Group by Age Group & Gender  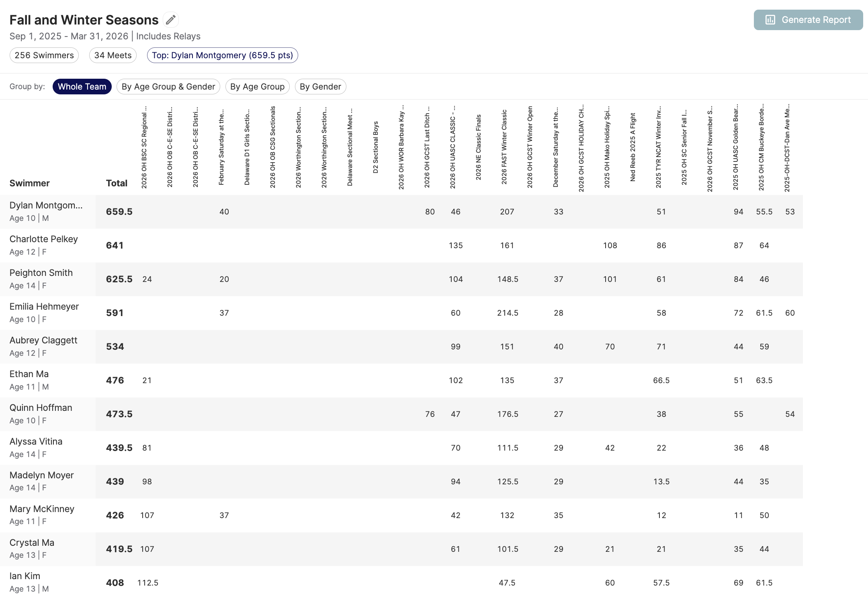point(168,87)
